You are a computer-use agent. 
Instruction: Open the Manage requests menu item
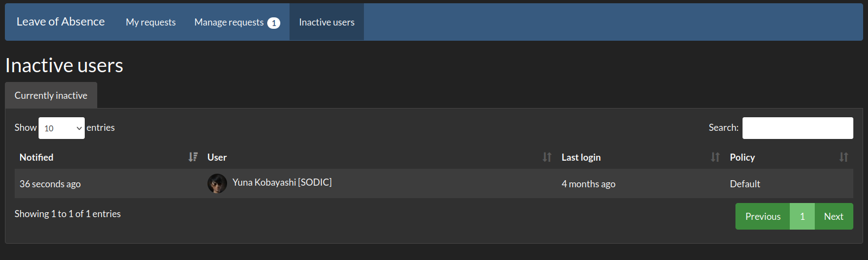click(237, 22)
